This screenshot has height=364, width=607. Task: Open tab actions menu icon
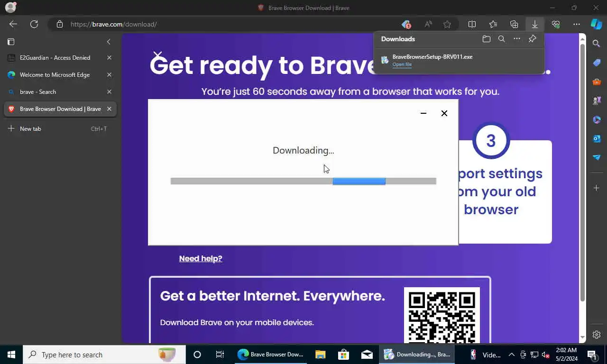11,42
